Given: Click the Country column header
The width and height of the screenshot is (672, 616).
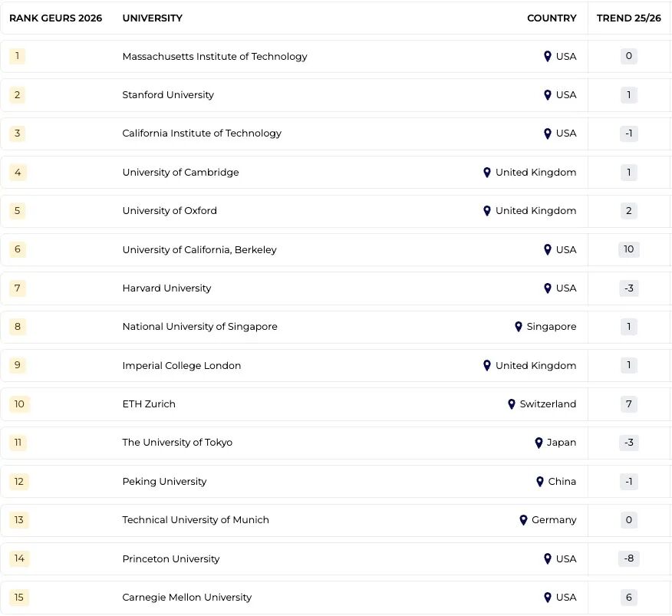Looking at the screenshot, I should pyautogui.click(x=552, y=18).
